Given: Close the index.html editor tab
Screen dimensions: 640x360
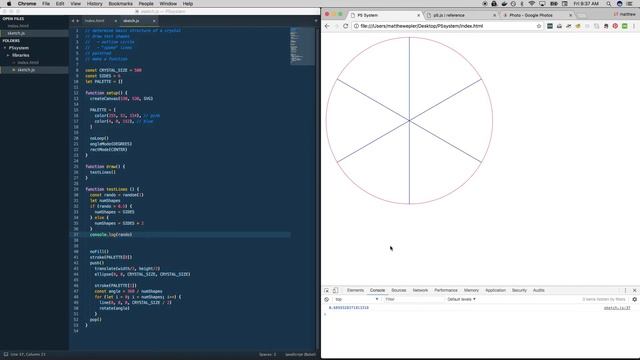Looking at the screenshot, I should point(116,21).
